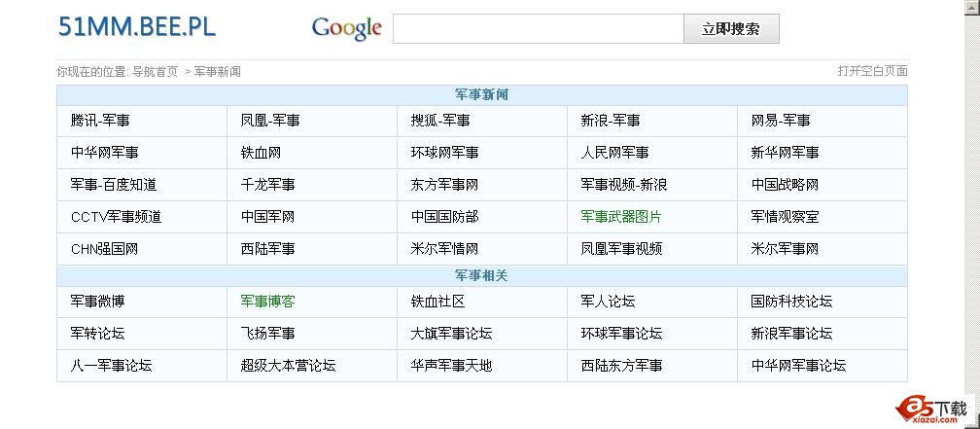Image resolution: width=980 pixels, height=429 pixels.
Task: Visit 铁血网 link
Action: (261, 153)
